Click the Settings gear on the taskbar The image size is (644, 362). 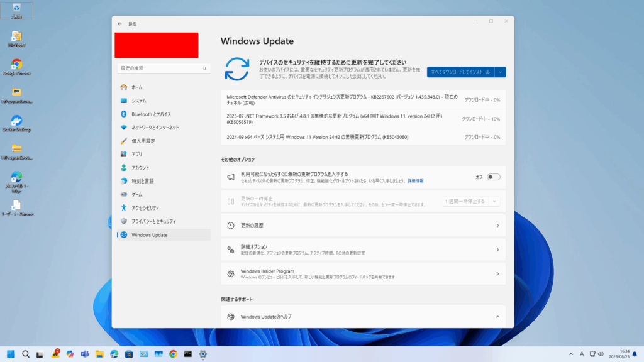203,354
